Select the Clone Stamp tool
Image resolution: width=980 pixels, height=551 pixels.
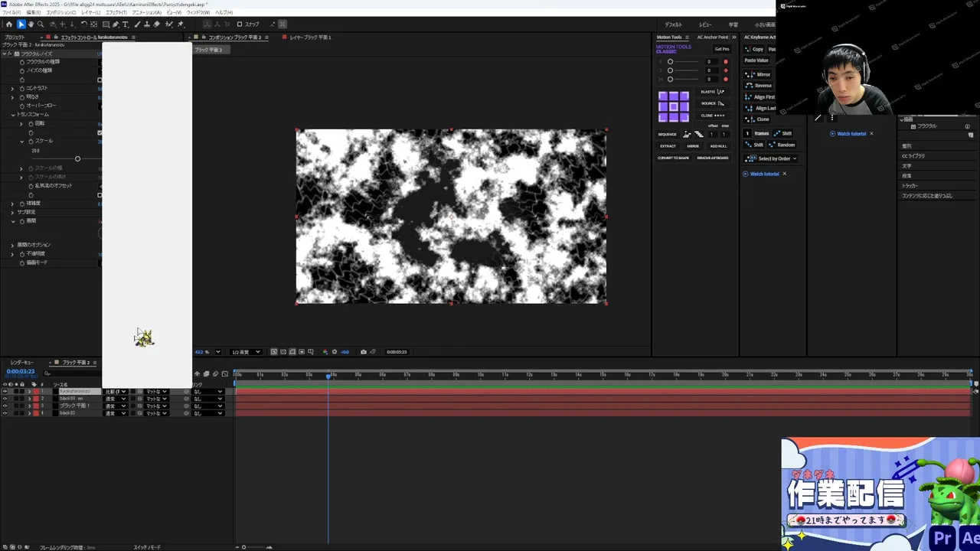click(x=147, y=24)
